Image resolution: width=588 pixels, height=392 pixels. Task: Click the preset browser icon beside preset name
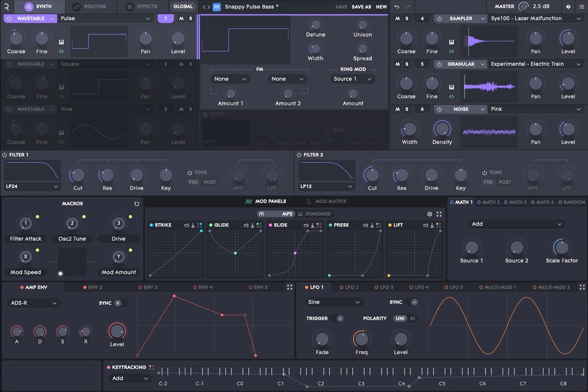(216, 7)
